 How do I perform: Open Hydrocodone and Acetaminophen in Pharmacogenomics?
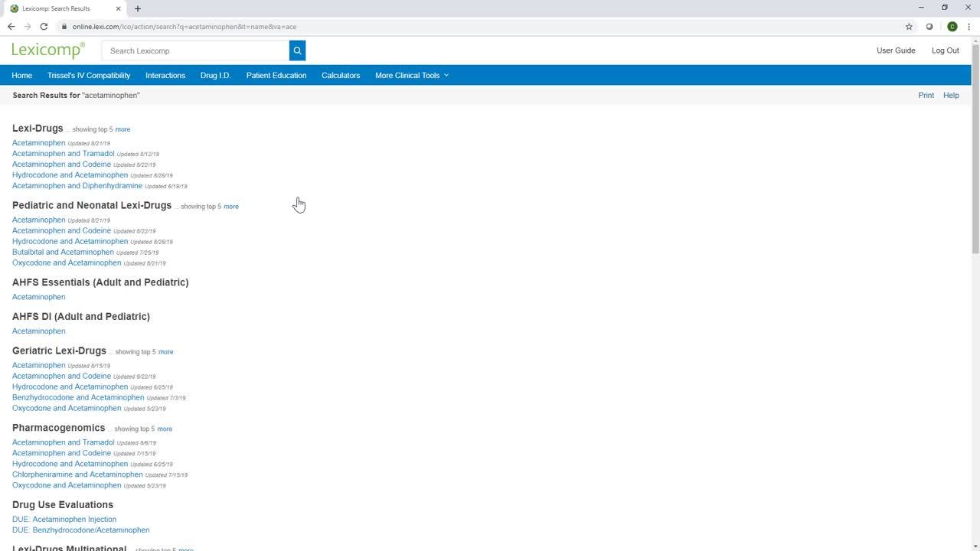click(70, 464)
